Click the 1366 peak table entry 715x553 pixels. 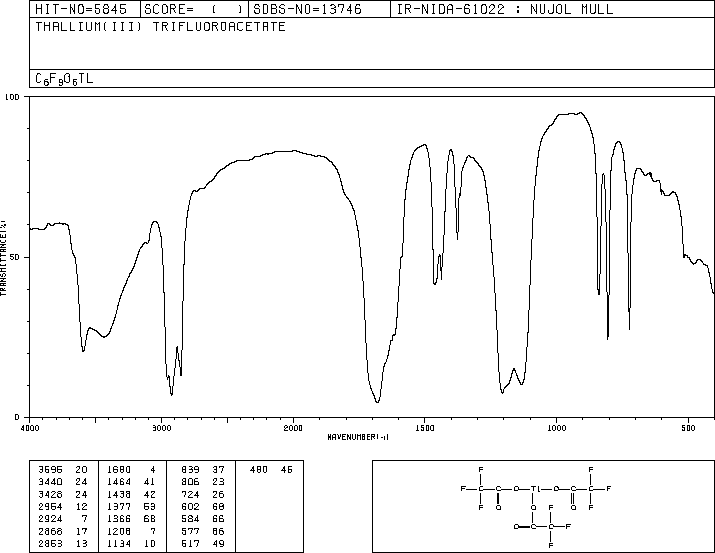tap(119, 519)
